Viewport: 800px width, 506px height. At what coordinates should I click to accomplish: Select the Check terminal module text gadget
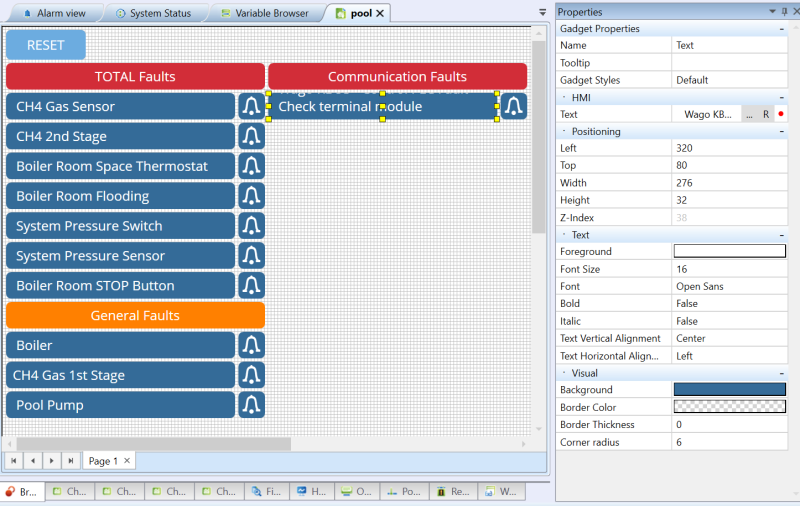(382, 106)
